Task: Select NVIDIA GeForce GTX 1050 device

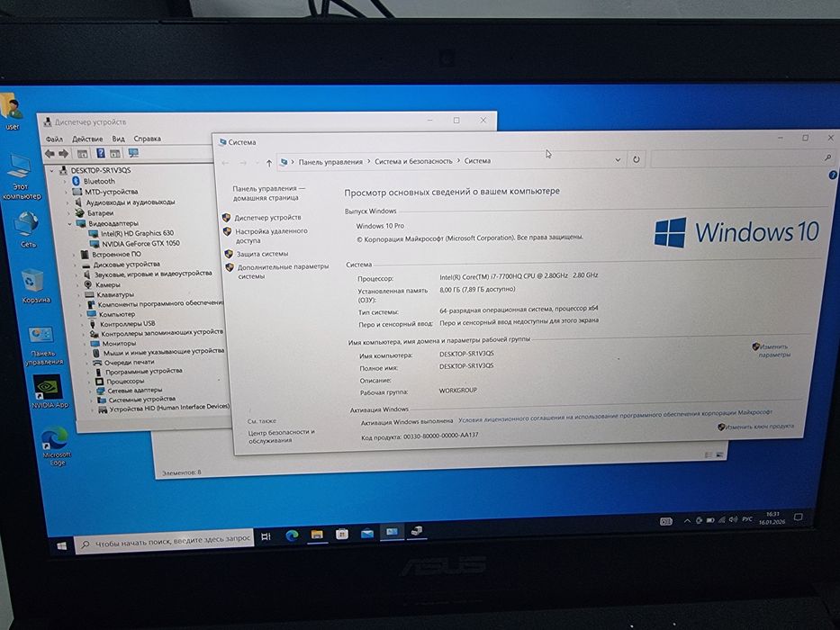Action: click(140, 244)
